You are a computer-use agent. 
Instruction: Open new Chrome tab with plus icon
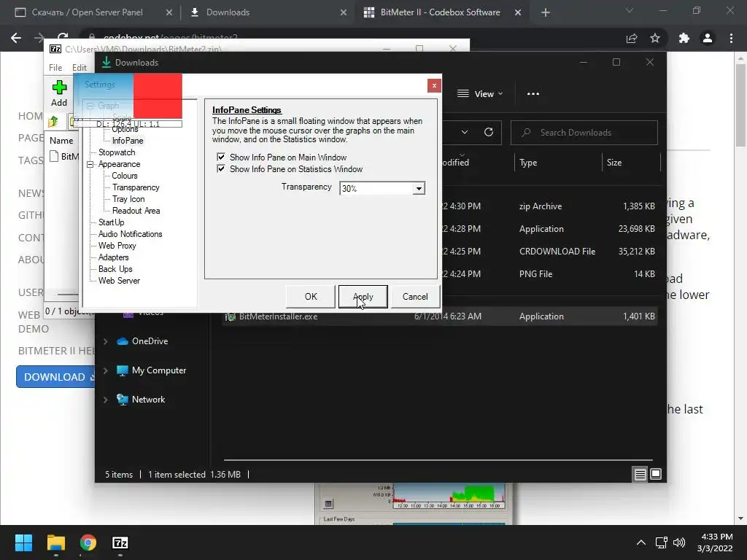[546, 12]
